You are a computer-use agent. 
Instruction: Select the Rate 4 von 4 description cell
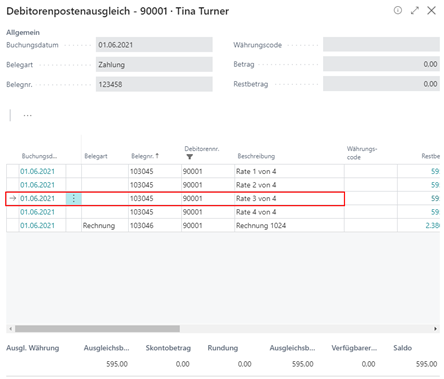[x=289, y=212]
